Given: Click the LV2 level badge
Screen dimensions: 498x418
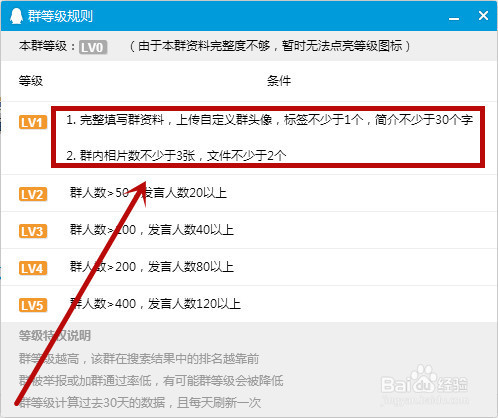Looking at the screenshot, I should click(33, 194).
